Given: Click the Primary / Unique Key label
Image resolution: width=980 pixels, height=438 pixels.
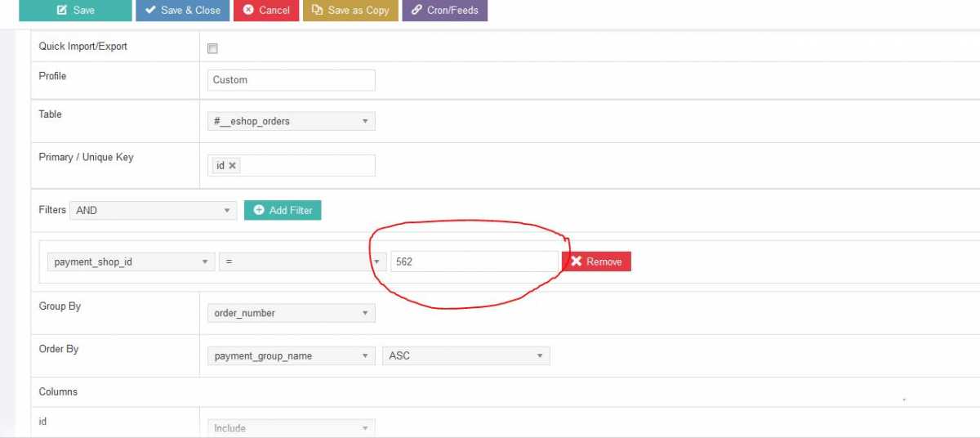Looking at the screenshot, I should pos(86,157).
